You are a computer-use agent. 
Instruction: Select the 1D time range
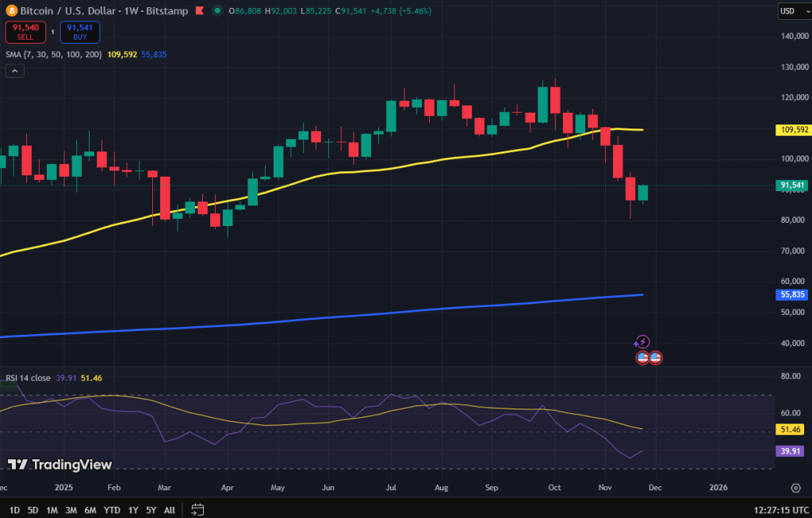pos(14,509)
